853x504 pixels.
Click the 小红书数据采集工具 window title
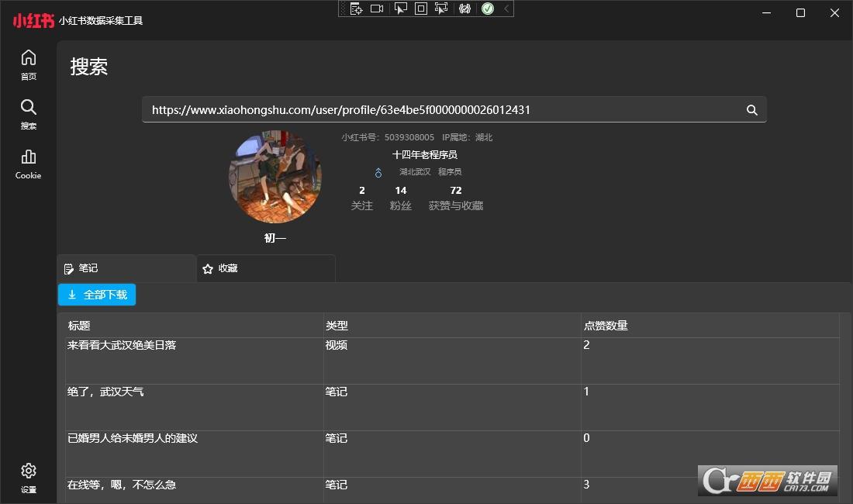[101, 21]
